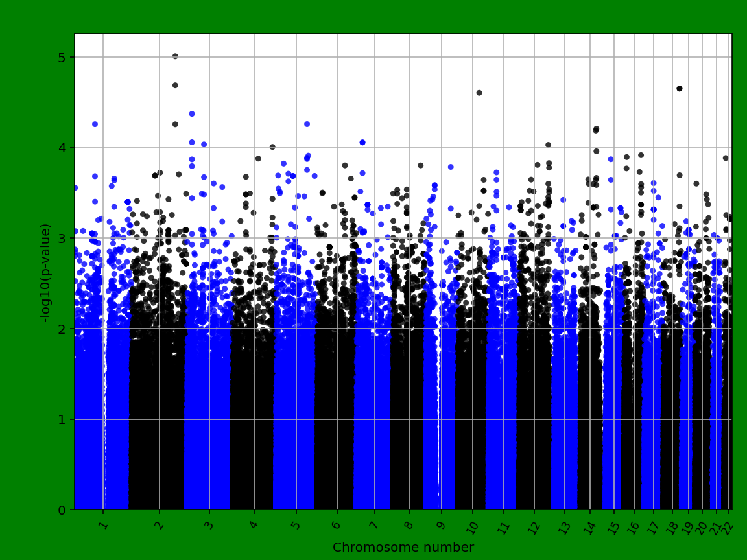747x560 pixels.
Task: Select the dark point above chromosome 14
Action: pos(595,128)
